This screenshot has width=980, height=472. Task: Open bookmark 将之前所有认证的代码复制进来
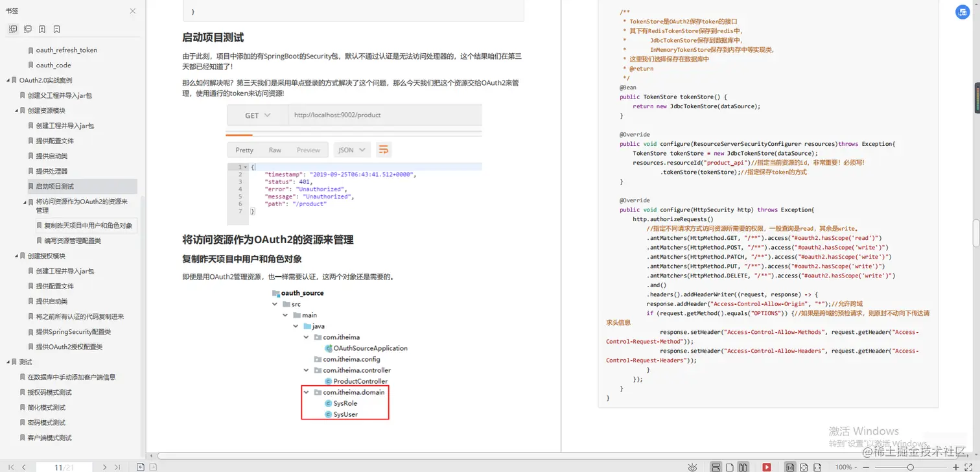click(x=80, y=316)
